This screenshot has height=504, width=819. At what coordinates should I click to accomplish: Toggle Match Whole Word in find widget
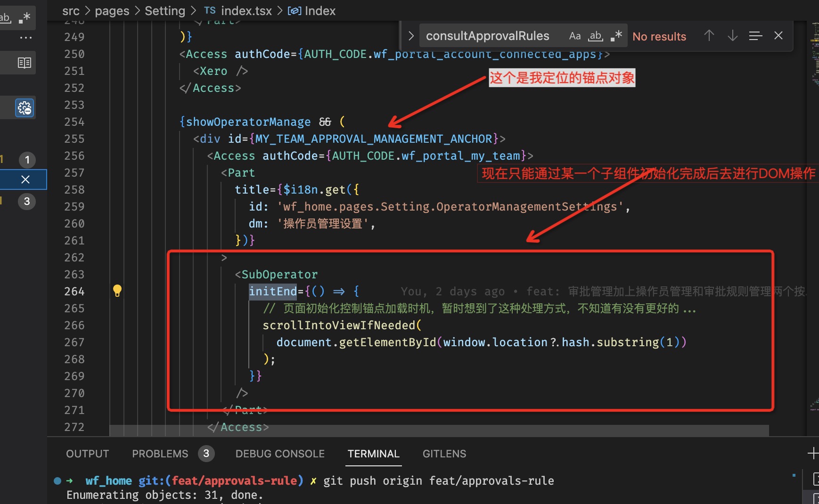tap(596, 36)
